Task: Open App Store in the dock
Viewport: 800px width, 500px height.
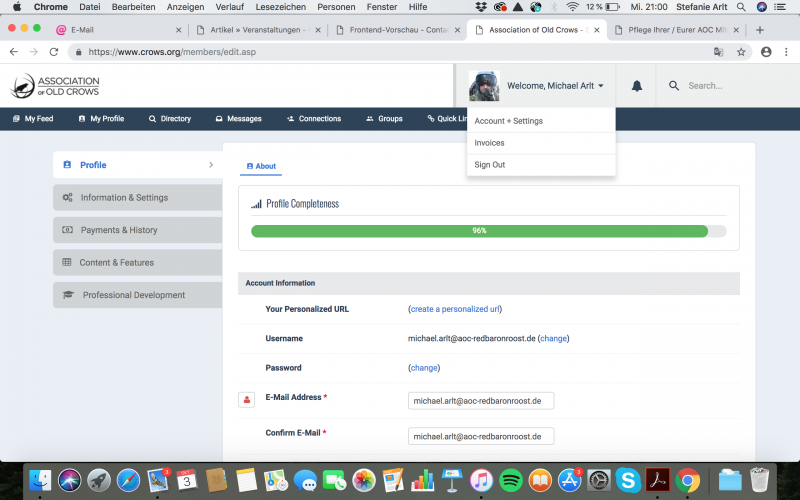Action: point(569,480)
